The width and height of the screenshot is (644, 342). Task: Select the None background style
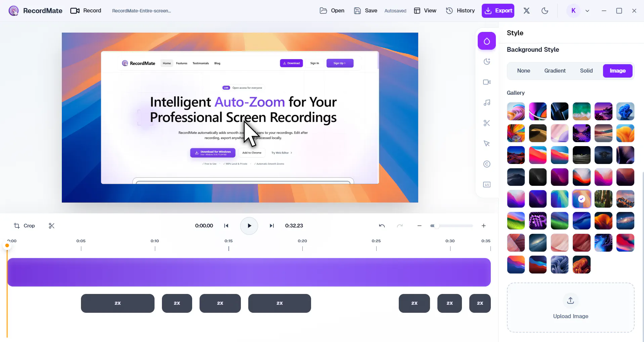523,71
